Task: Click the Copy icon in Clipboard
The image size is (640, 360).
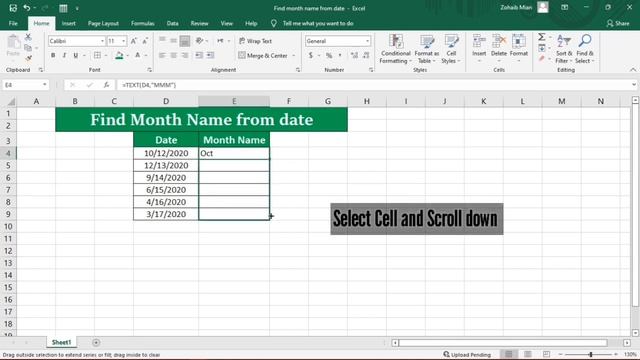Action: point(28,48)
